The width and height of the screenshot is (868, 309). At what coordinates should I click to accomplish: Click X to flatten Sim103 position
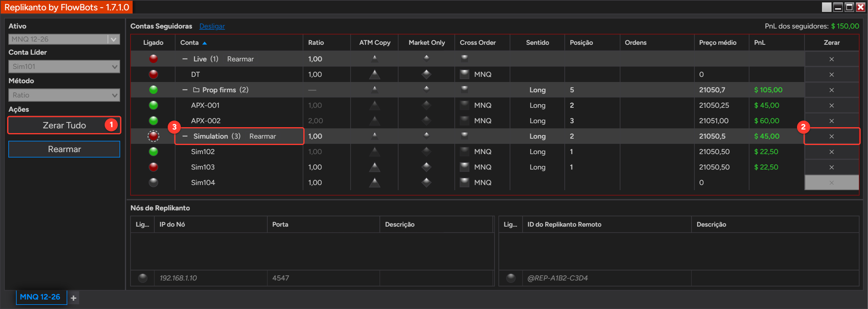point(832,167)
